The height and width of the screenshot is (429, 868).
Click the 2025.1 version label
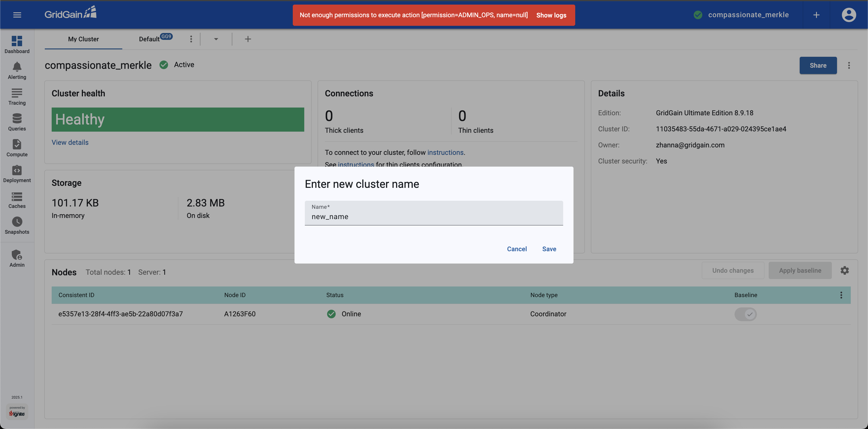click(17, 397)
